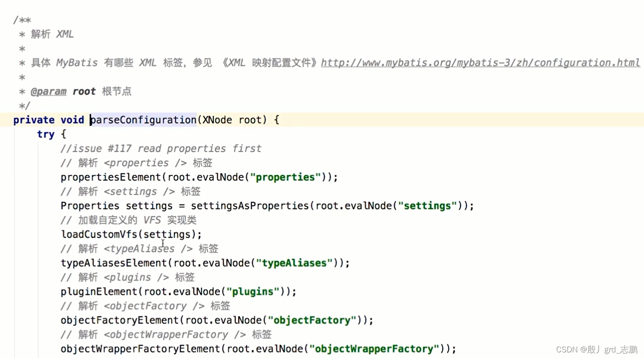
Task: Click the typeAliasesElement method call
Action: [114, 263]
